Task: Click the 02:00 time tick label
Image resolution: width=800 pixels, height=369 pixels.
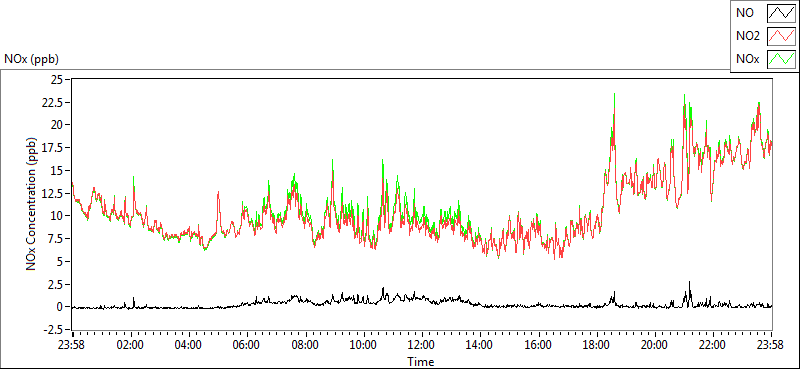Action: click(x=131, y=345)
